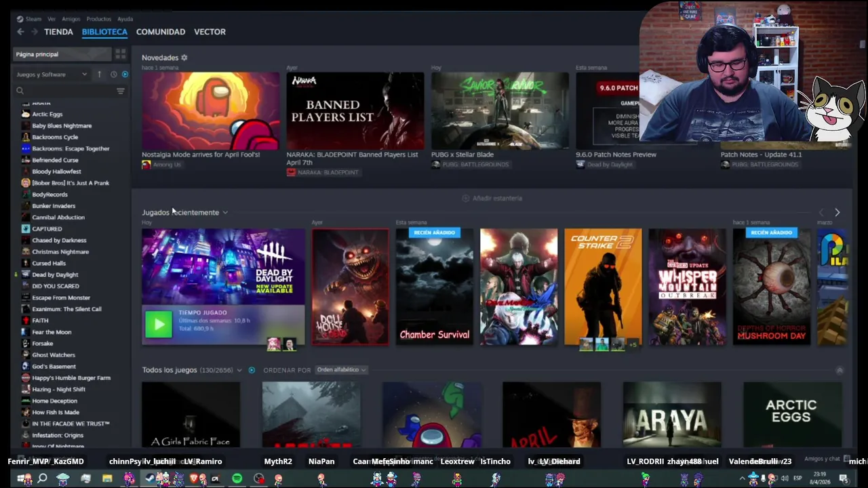Click the clock recent-activity filter icon
This screenshot has width=868, height=488.
113,74
